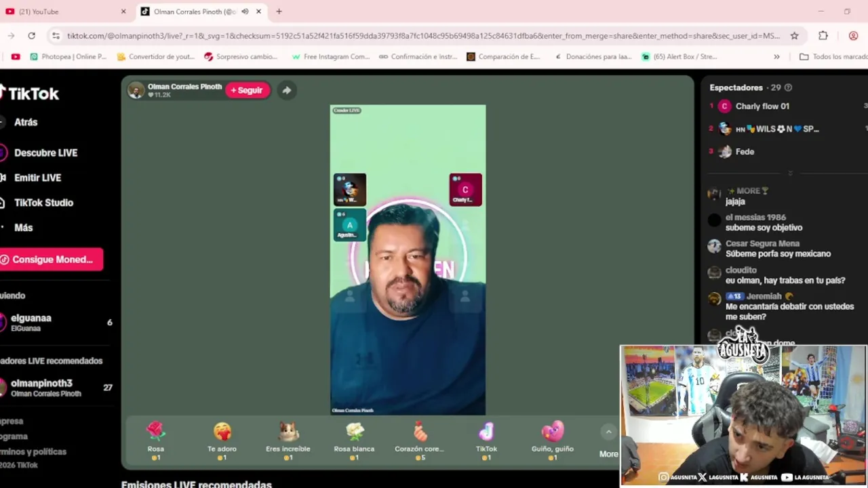Click Cesar Segura Mena chat username
The height and width of the screenshot is (488, 868).
(762, 243)
